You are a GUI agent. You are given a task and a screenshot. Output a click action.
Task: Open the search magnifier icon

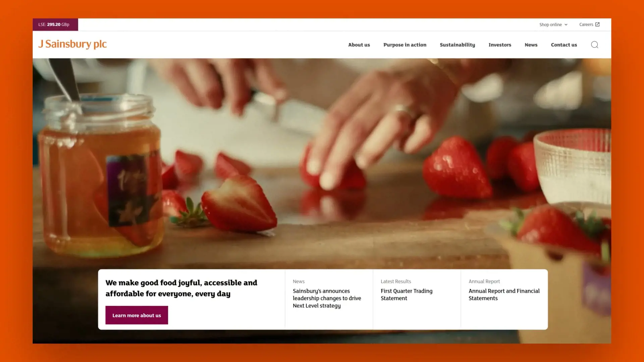(594, 45)
